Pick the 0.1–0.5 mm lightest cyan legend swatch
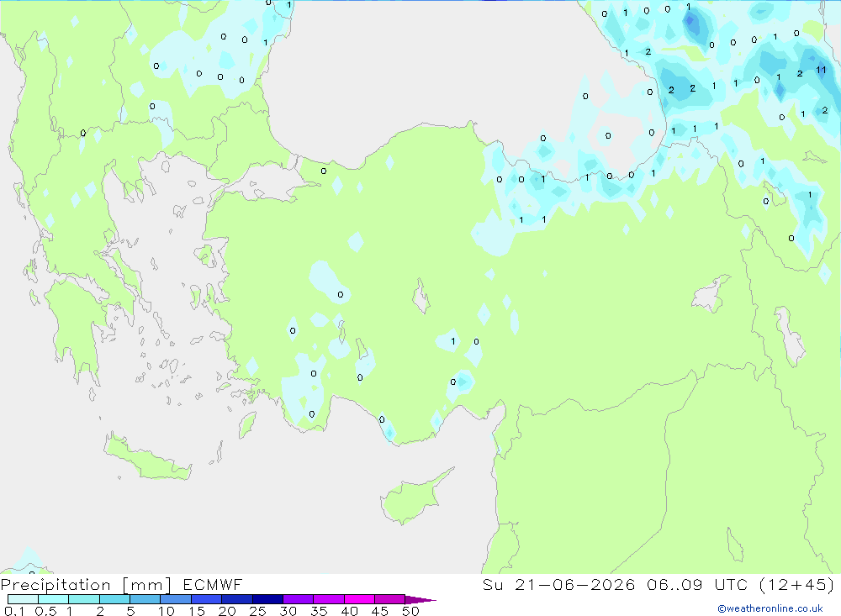 click(x=23, y=599)
